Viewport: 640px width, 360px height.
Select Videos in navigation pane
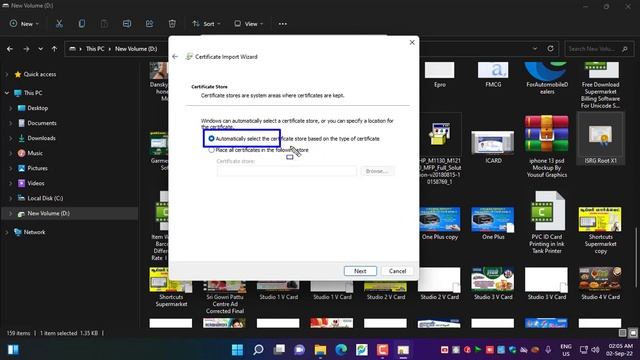(36, 184)
